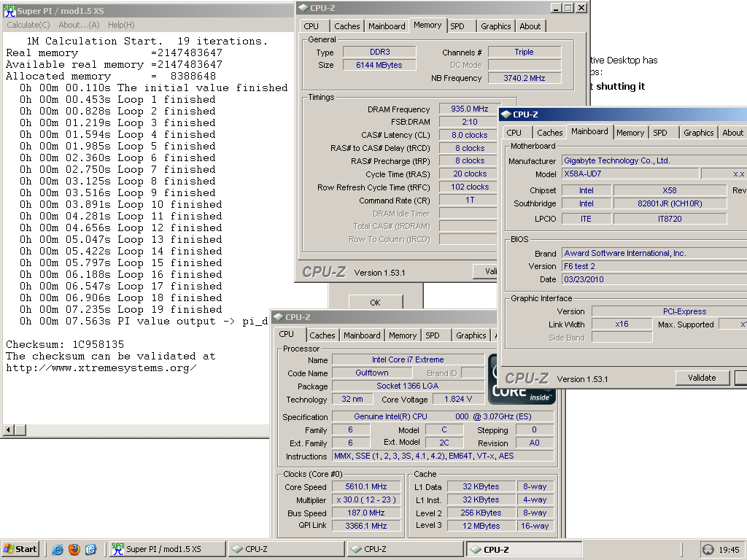This screenshot has width=747, height=560.
Task: Click the Cycle Time value 20 clocks
Action: point(470,174)
